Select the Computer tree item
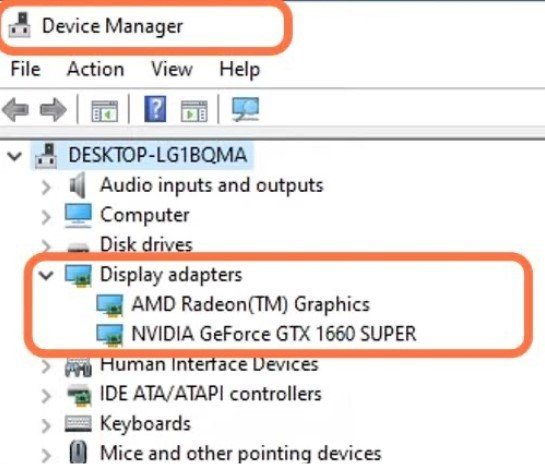Viewport: 545px width, 472px height. (145, 215)
